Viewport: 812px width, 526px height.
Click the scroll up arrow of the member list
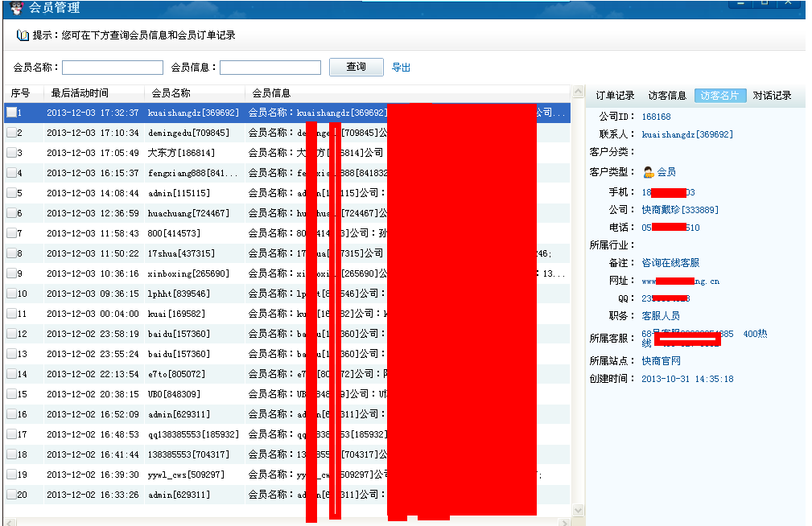578,92
